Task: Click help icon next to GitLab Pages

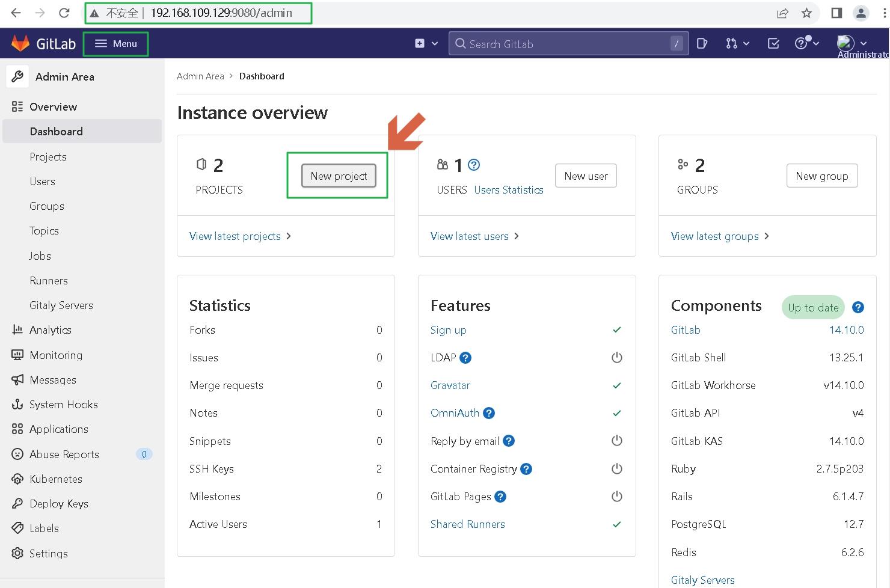Action: tap(500, 497)
